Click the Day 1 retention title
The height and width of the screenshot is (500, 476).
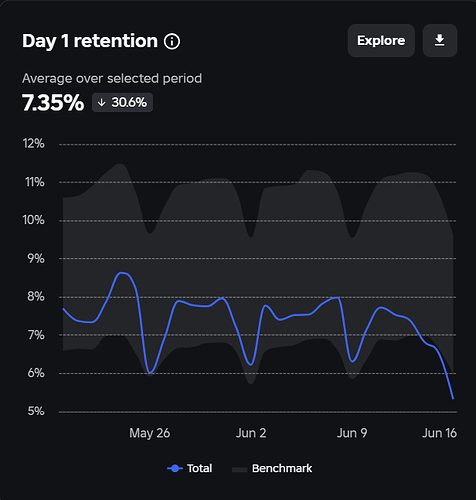(x=90, y=41)
